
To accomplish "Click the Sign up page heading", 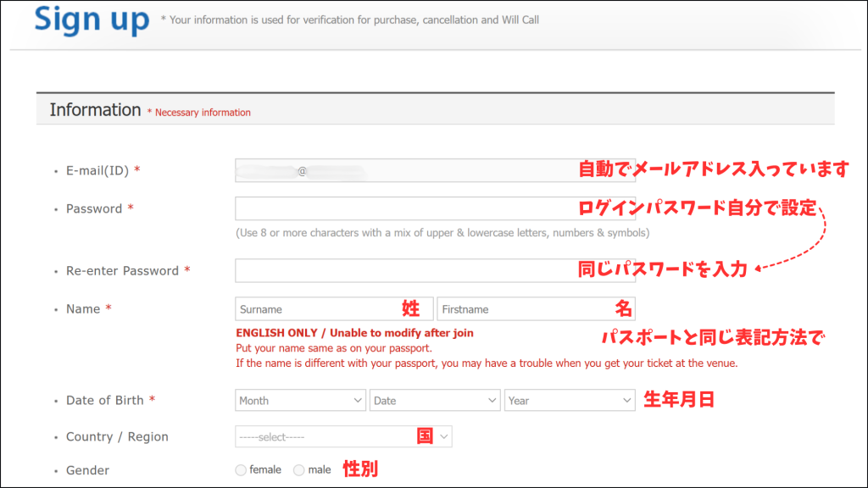I will [92, 19].
